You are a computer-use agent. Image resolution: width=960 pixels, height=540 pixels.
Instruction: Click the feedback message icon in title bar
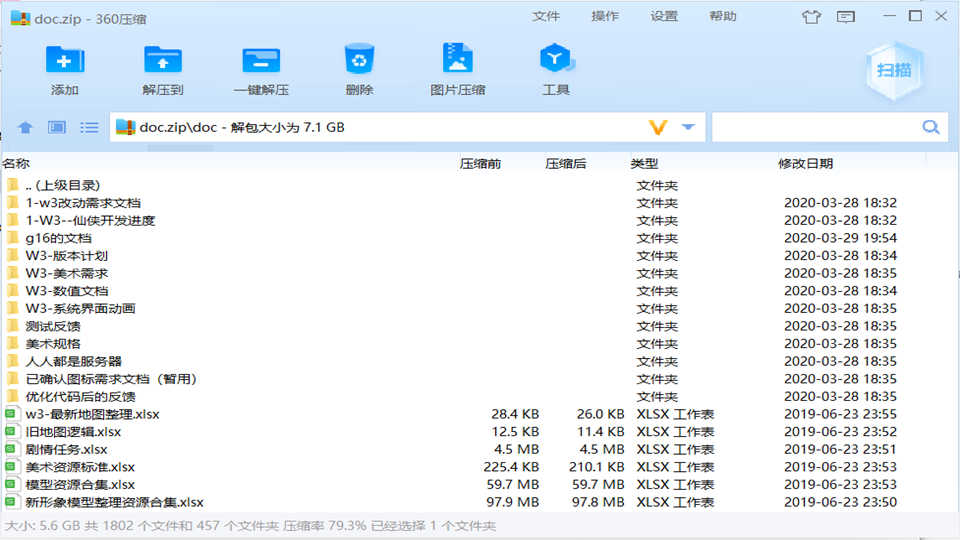click(x=846, y=17)
